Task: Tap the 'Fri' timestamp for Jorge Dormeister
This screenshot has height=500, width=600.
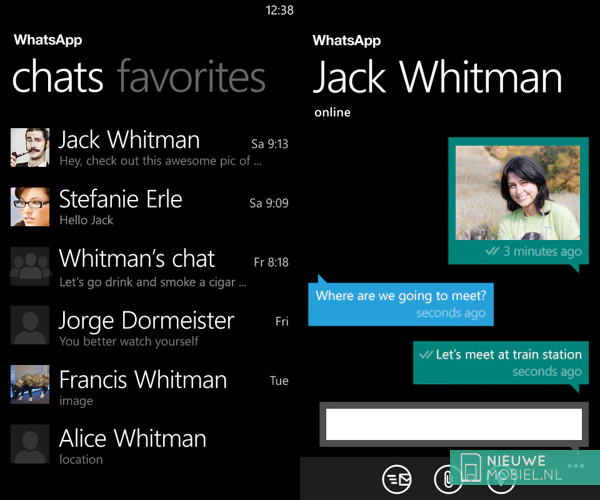Action: 282,321
